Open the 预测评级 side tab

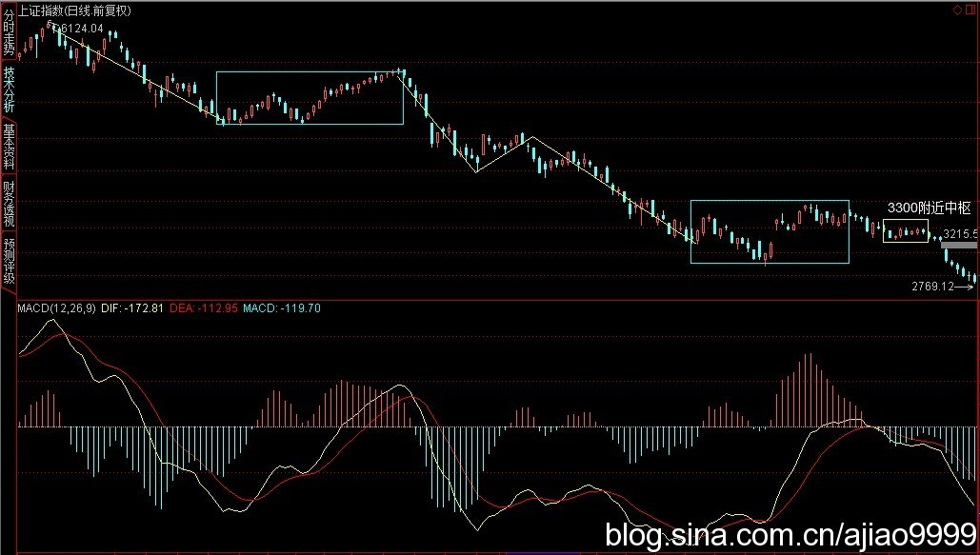pos(9,262)
